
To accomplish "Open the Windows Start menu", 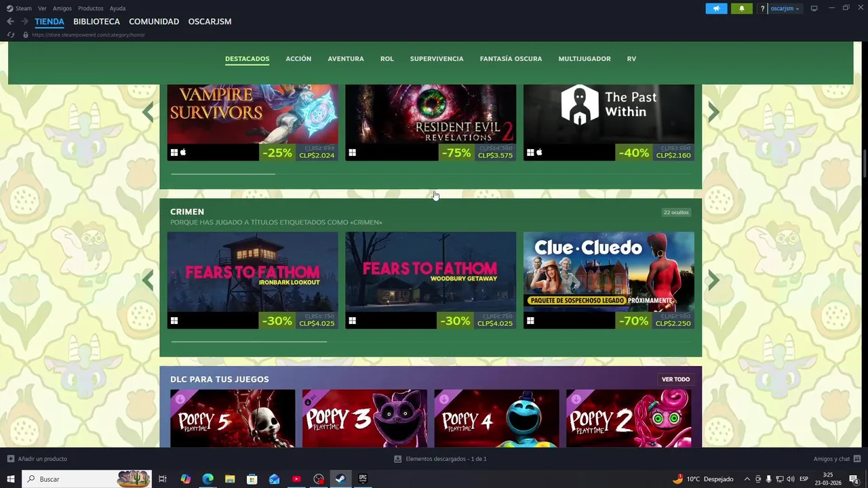I will pos(10,479).
